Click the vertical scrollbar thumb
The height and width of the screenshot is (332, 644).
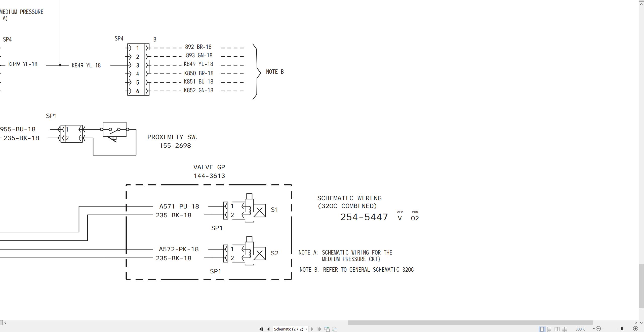pyautogui.click(x=641, y=286)
